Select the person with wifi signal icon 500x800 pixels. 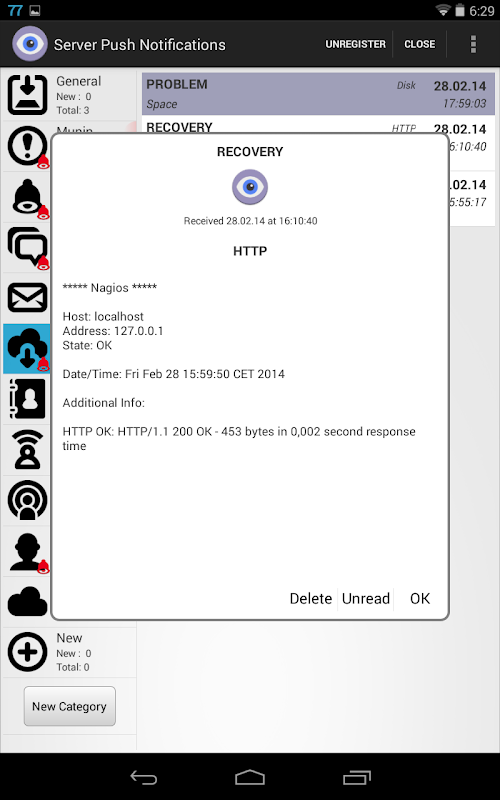(x=27, y=449)
